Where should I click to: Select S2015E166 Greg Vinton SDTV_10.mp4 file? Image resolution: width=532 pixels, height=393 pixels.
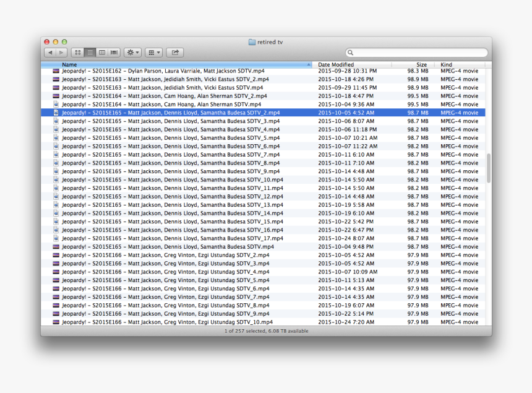pyautogui.click(x=167, y=322)
